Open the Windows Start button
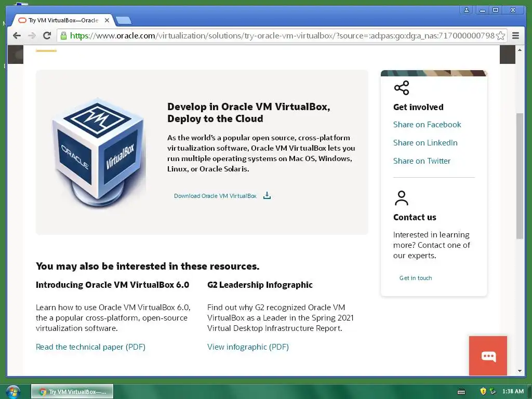This screenshot has height=399, width=532. tap(13, 392)
